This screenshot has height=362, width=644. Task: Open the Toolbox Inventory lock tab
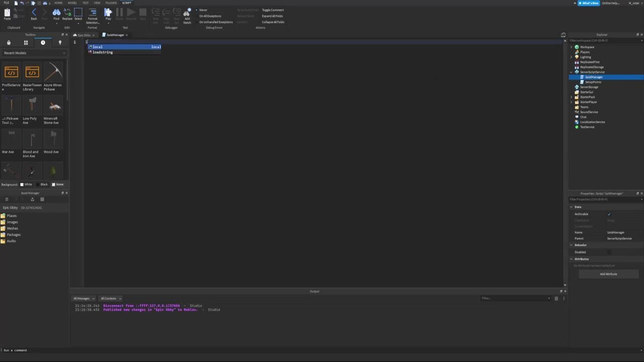[9, 43]
